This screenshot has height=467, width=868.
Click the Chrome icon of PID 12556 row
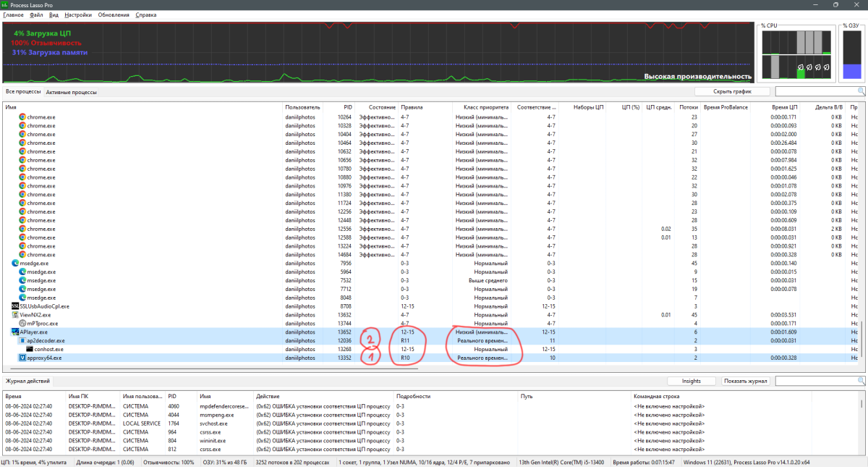(x=22, y=229)
